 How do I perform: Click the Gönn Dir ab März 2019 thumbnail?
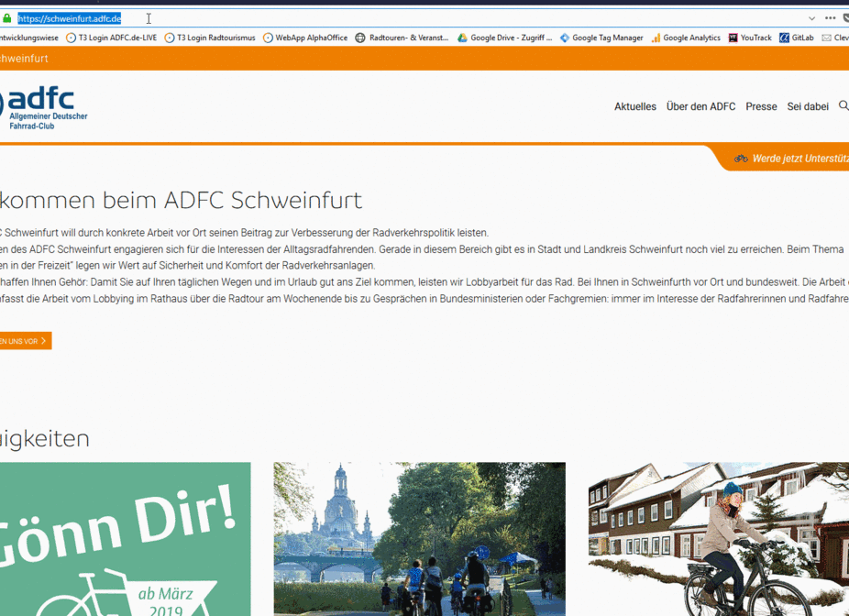pos(126,539)
